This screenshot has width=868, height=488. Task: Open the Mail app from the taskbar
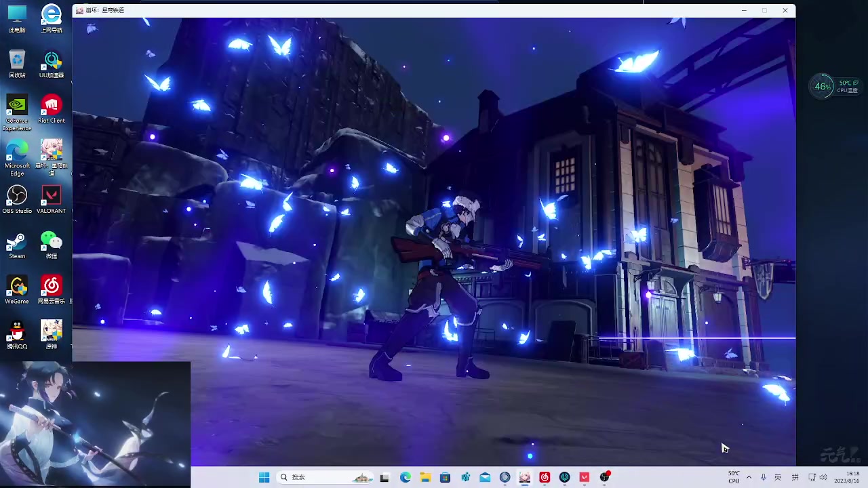click(485, 477)
